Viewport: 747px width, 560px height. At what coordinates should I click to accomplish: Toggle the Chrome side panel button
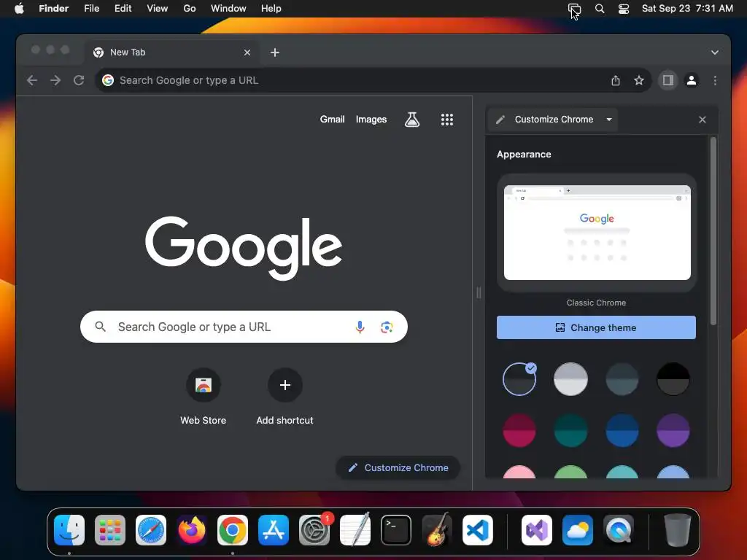tap(668, 80)
